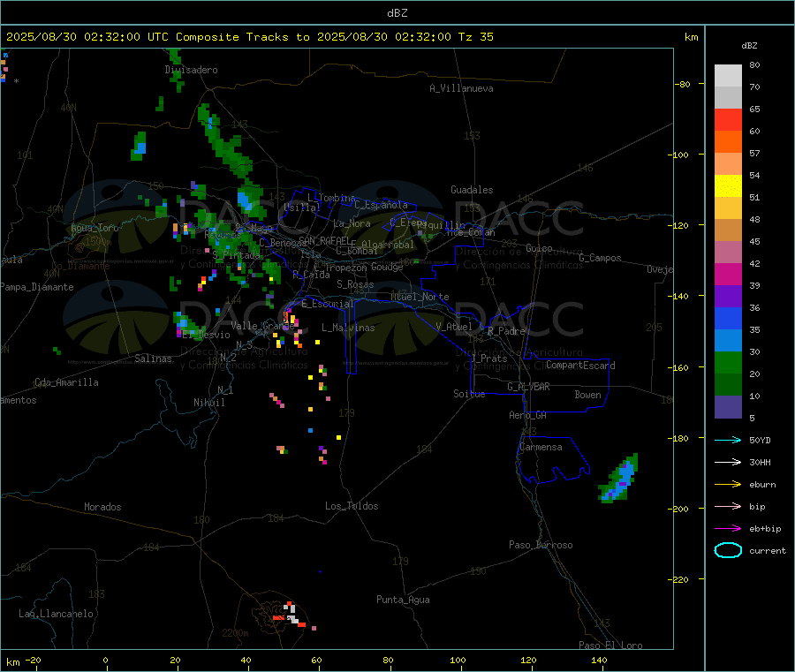The image size is (795, 672).
Task: Click the Morados map label
Action: [102, 507]
